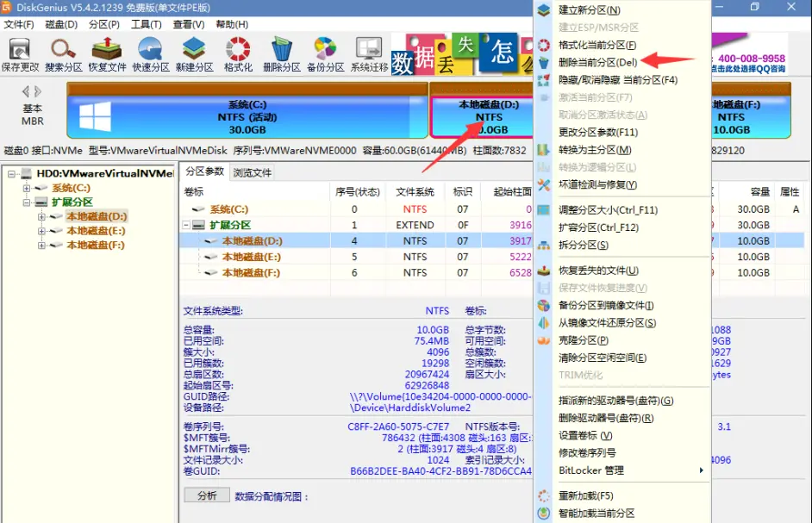Open BitLocker 管理 submenu arrow

click(701, 470)
